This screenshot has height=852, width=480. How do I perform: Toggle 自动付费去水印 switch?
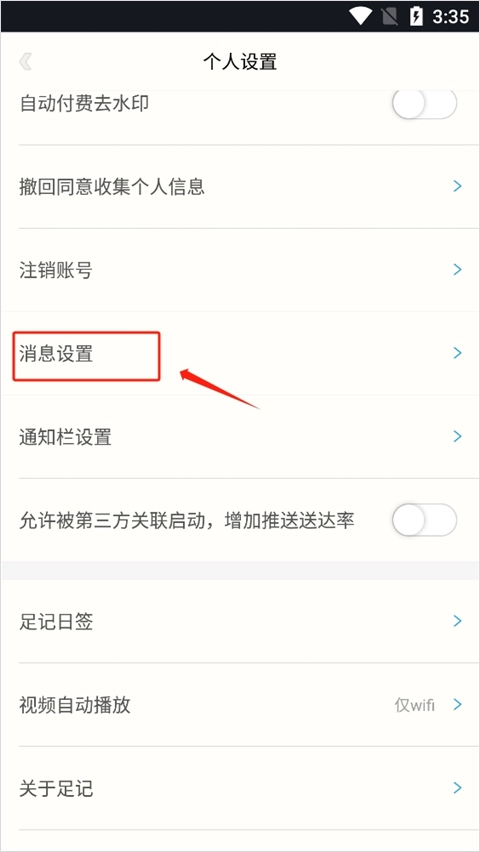[x=425, y=103]
